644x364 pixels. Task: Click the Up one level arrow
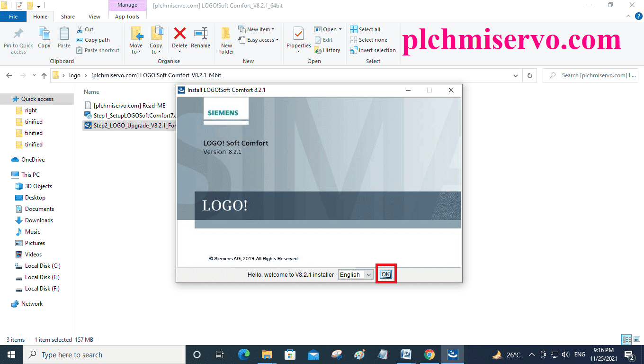click(x=44, y=75)
